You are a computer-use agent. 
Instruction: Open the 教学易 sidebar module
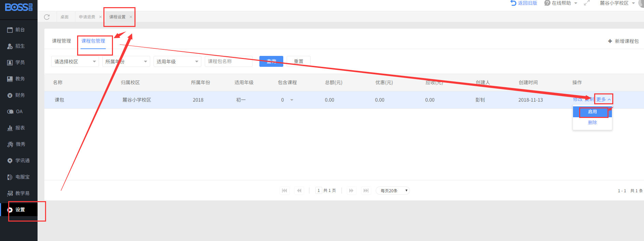click(19, 193)
